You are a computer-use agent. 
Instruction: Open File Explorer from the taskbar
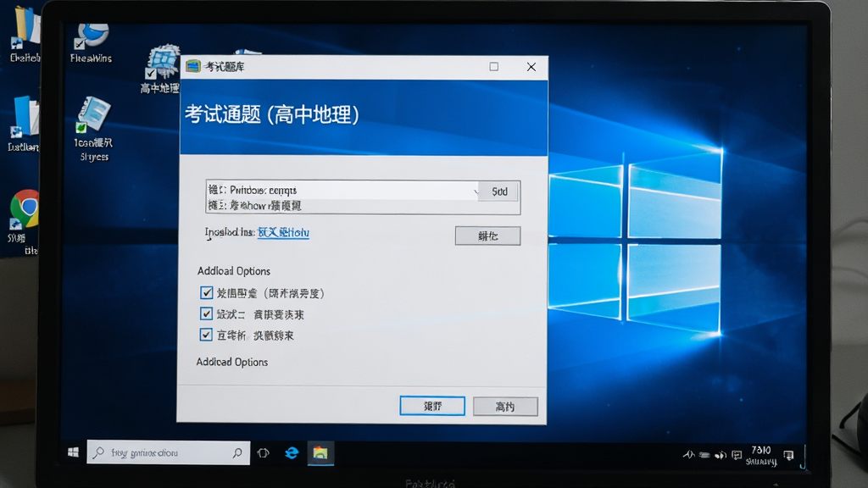[320, 454]
